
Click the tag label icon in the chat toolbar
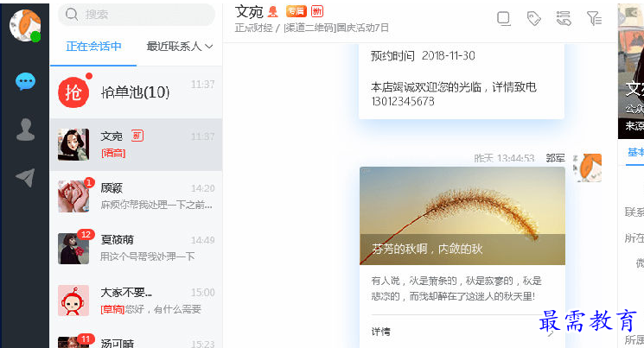pos(534,18)
